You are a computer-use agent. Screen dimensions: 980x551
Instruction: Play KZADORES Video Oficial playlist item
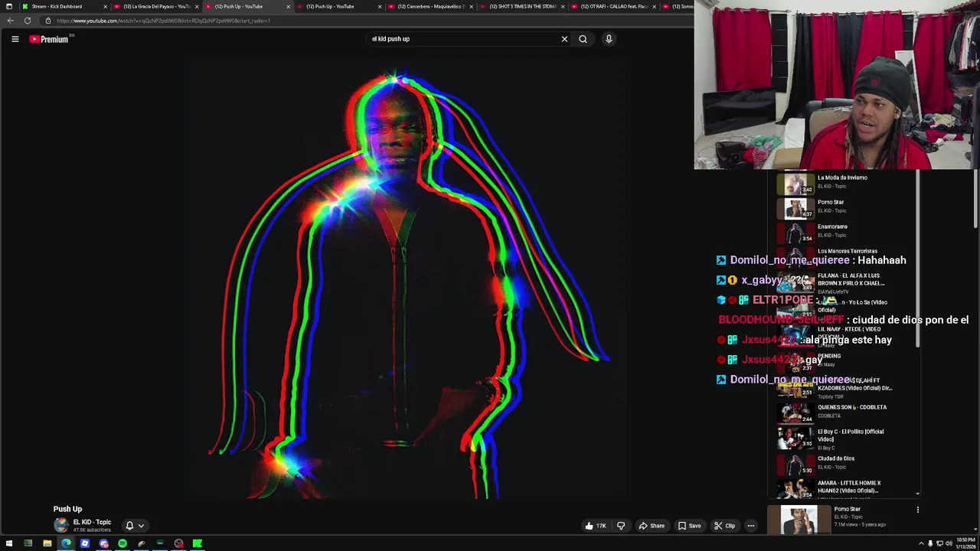tap(846, 388)
